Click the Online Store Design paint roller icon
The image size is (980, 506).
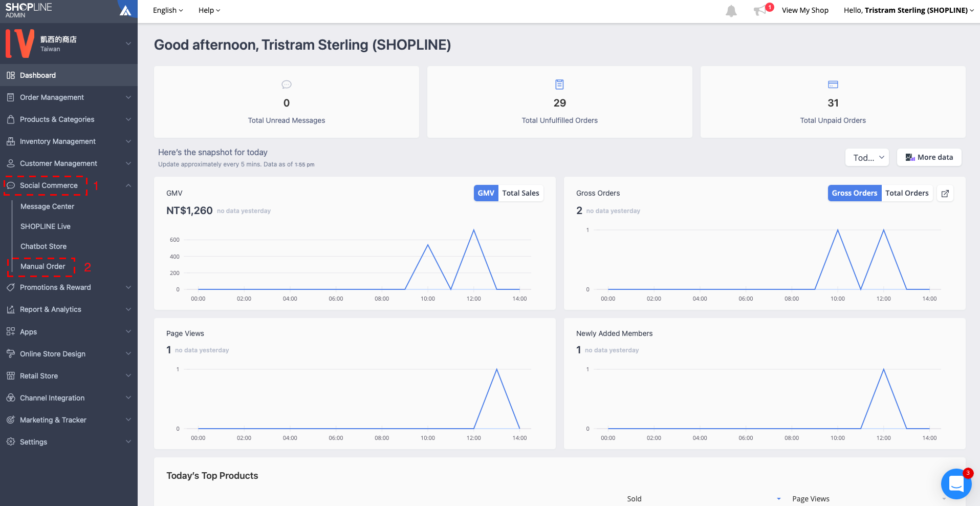pos(11,353)
